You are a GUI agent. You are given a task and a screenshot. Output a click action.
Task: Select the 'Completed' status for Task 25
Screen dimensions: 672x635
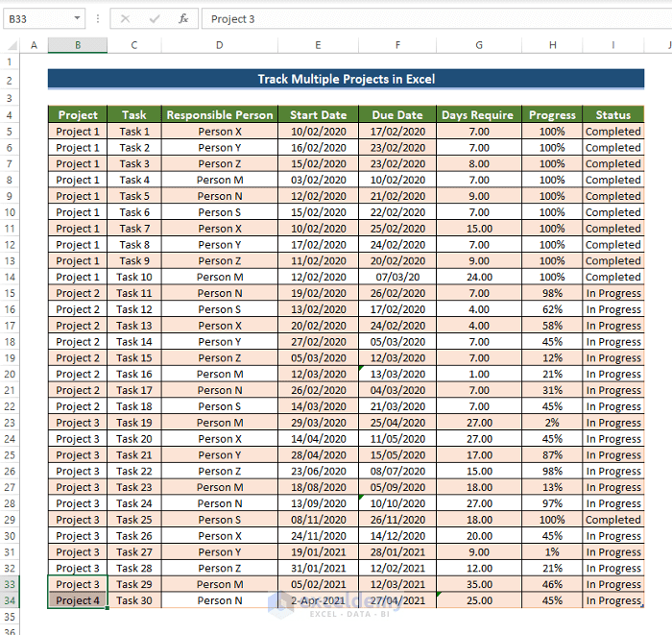coord(612,520)
